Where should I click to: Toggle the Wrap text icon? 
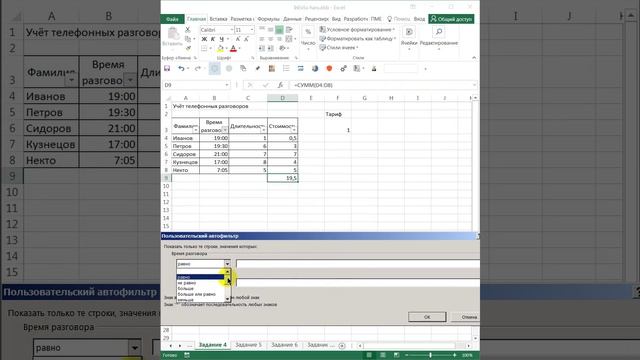289,30
